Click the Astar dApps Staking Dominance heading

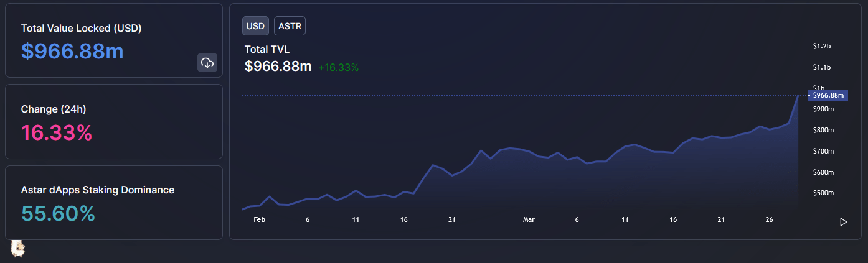pyautogui.click(x=98, y=190)
